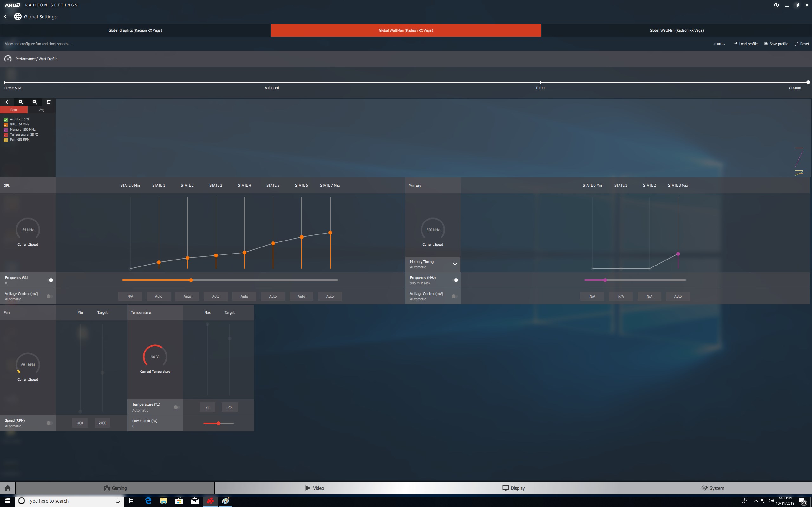The width and height of the screenshot is (812, 507).
Task: Click Load profile
Action: 745,44
